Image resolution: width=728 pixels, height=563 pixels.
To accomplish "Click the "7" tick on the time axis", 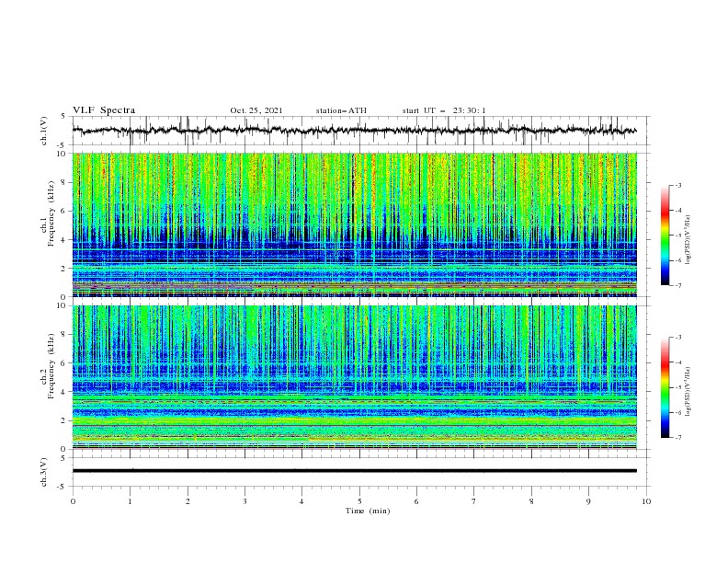I will tap(474, 501).
